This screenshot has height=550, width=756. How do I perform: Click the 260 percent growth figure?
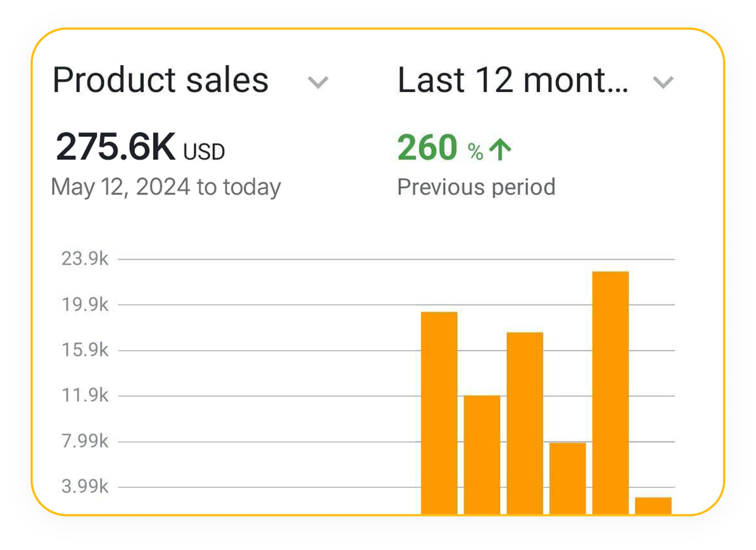pyautogui.click(x=428, y=148)
